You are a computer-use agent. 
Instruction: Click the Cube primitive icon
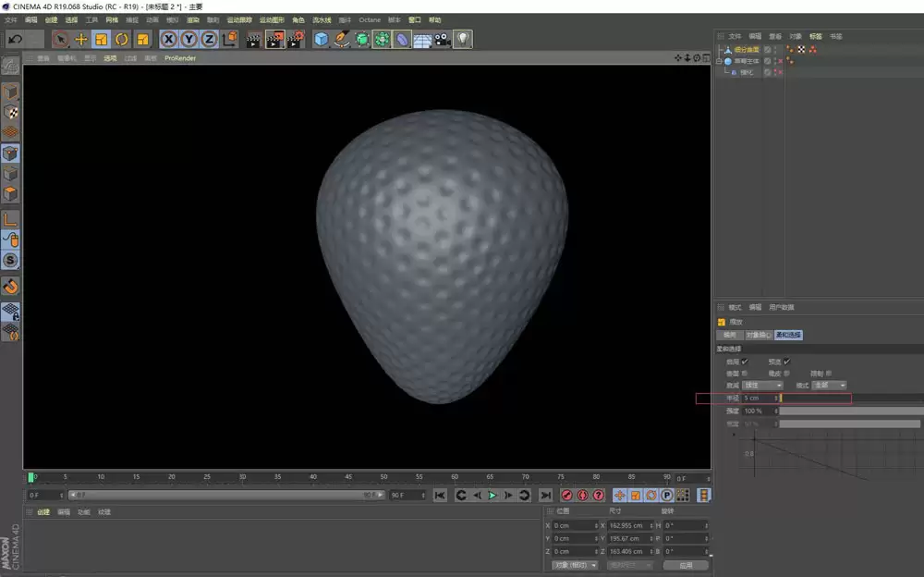(x=321, y=39)
